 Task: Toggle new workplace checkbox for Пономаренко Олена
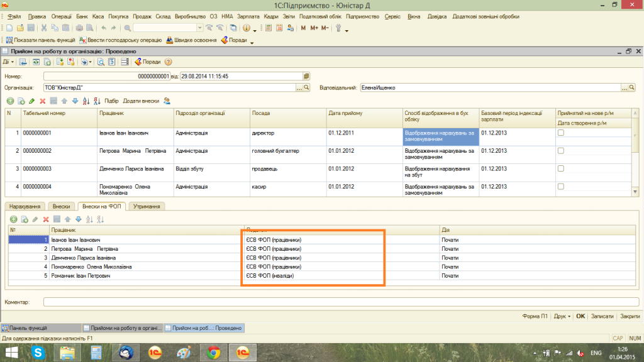[x=561, y=187]
